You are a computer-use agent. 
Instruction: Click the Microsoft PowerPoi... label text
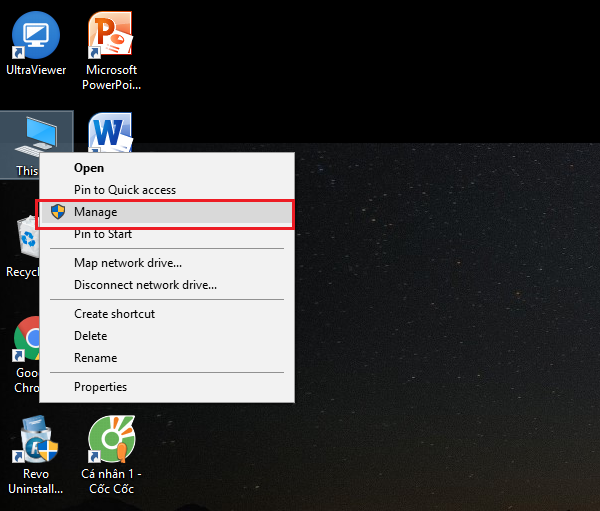pos(111,77)
